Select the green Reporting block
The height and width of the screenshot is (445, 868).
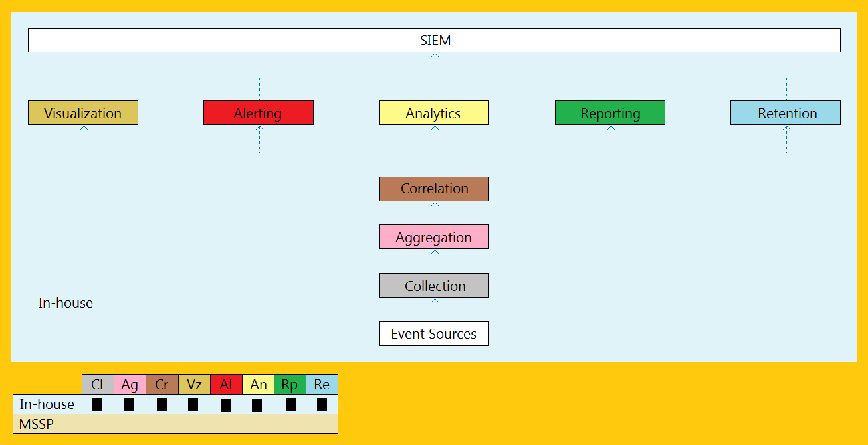[x=610, y=113]
